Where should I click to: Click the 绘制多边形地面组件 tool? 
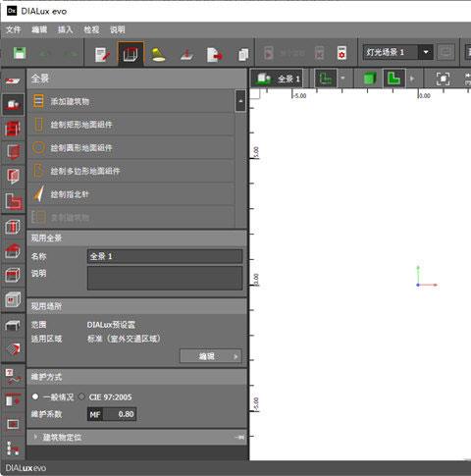pos(131,171)
